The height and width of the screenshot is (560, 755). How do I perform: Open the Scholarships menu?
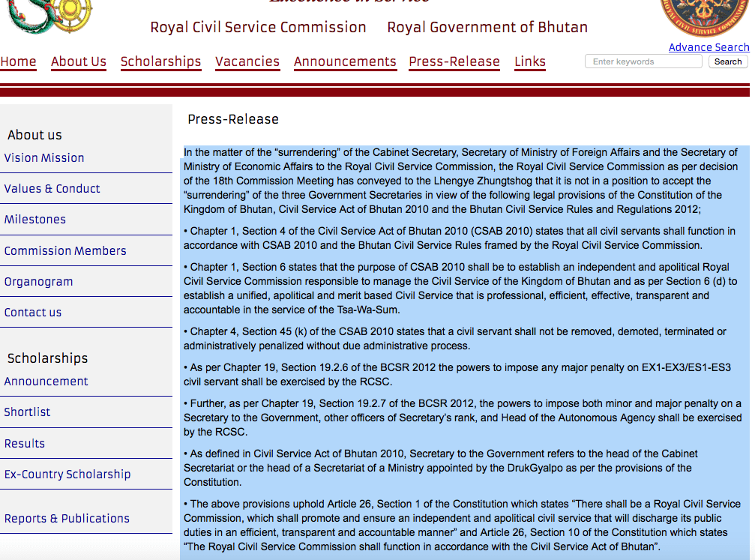pyautogui.click(x=160, y=61)
